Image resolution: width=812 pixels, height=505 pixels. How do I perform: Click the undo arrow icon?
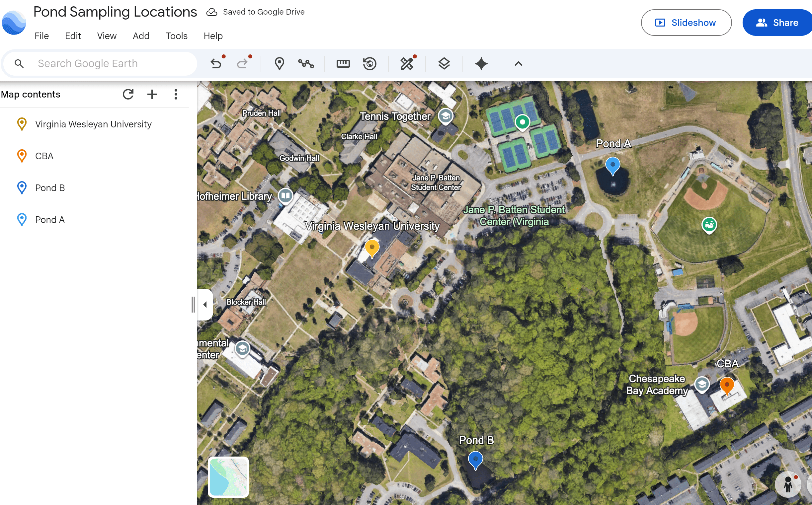click(216, 63)
